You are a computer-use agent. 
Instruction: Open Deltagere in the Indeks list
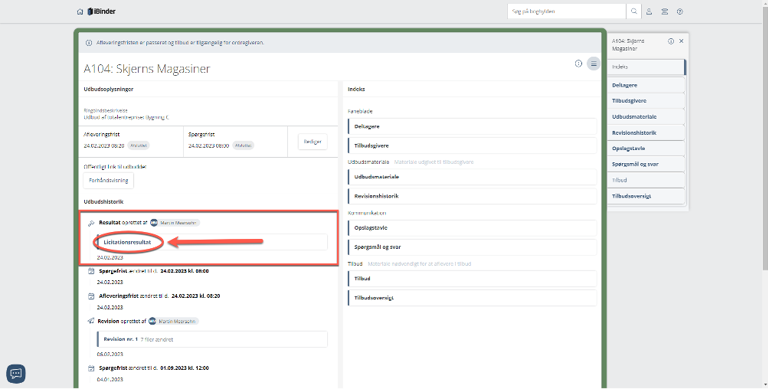472,126
